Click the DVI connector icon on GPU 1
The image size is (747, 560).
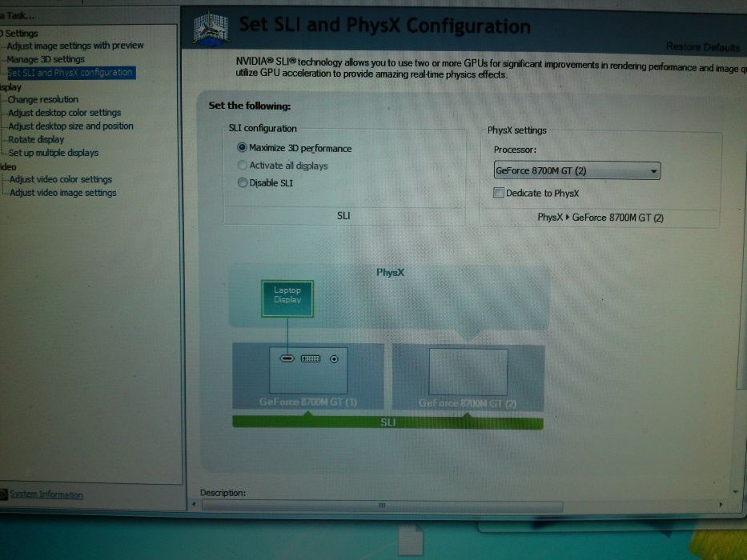(x=311, y=358)
